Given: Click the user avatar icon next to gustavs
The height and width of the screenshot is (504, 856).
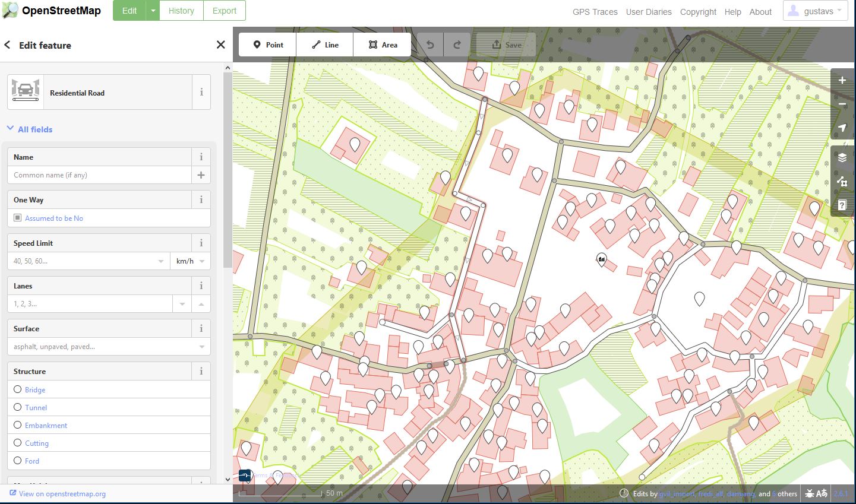Looking at the screenshot, I should coord(794,10).
